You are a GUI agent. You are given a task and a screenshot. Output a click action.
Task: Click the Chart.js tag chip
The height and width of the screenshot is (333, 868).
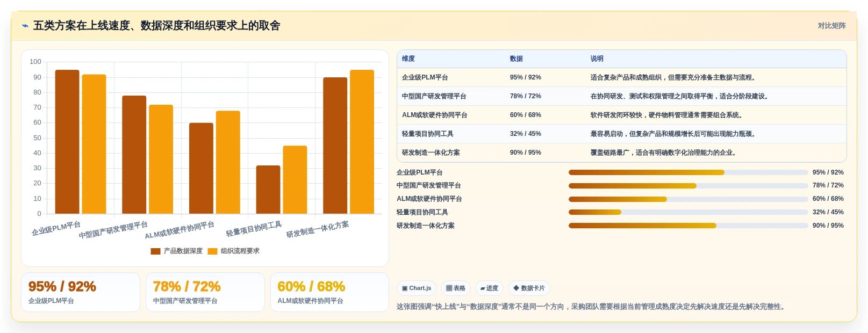point(417,288)
